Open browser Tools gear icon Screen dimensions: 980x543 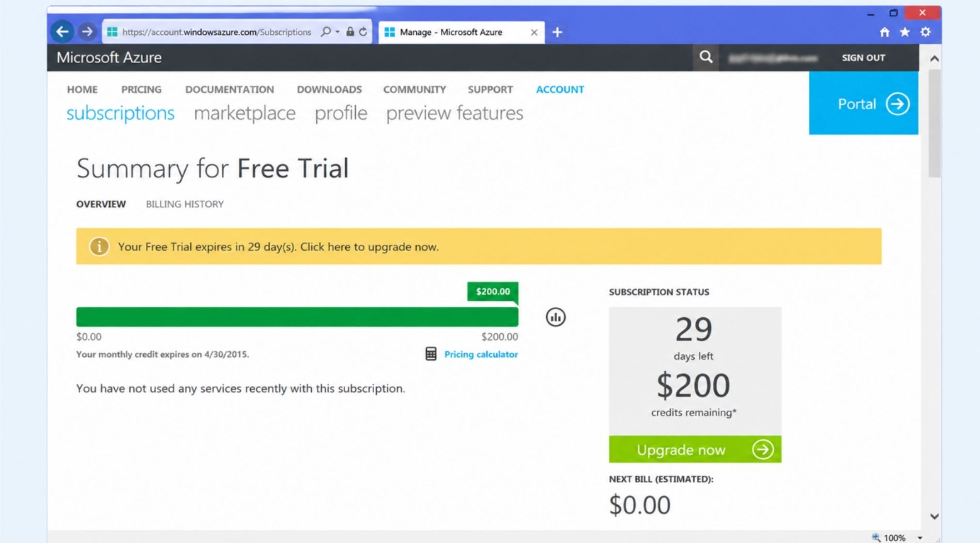925,32
